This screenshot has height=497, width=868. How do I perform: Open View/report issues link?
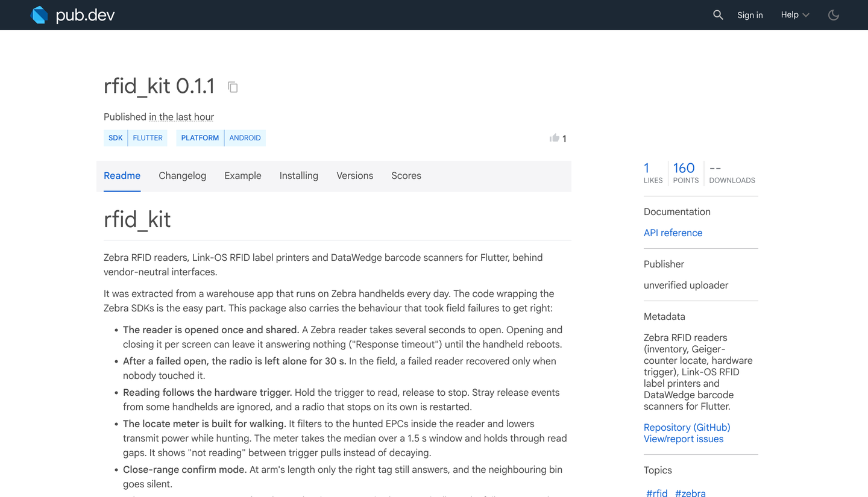pos(684,439)
